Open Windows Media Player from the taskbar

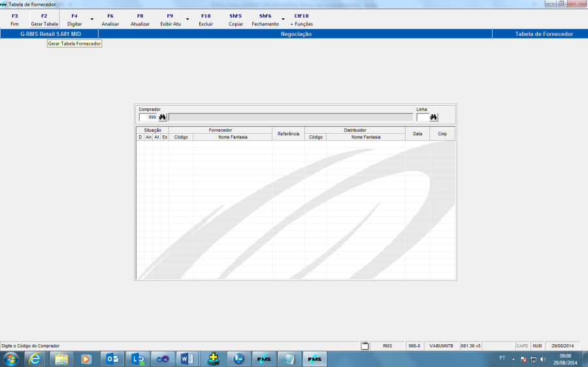pyautogui.click(x=86, y=359)
